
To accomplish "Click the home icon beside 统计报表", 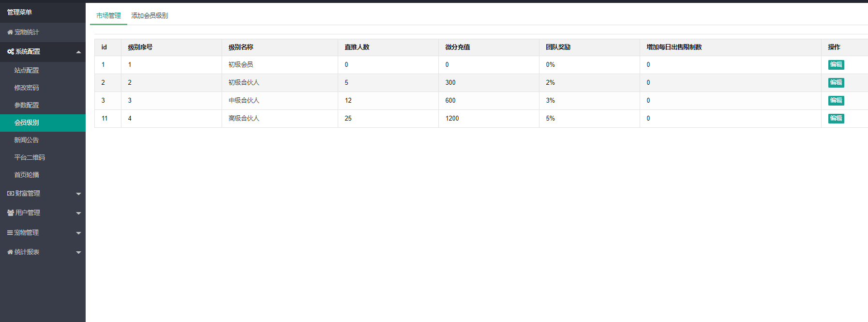I will (10, 252).
